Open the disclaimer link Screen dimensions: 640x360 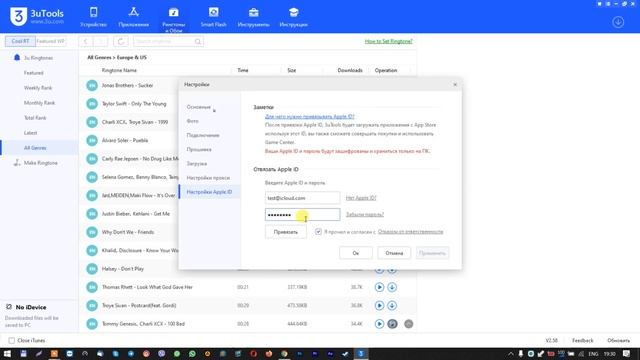410,232
